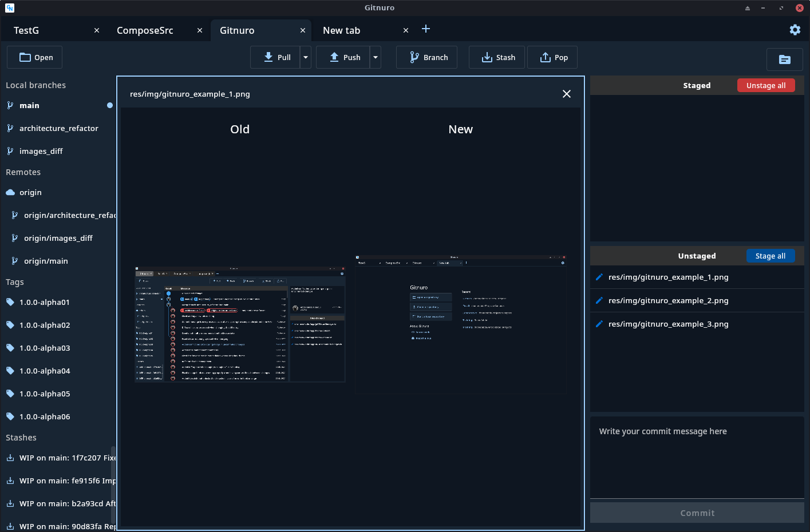
Task: Click the Open repository button
Action: [34, 57]
